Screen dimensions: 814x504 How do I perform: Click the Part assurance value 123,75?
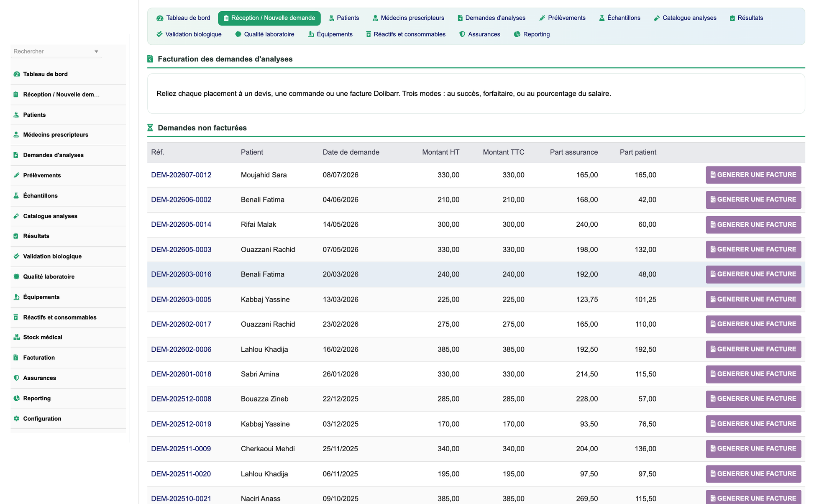tap(587, 299)
